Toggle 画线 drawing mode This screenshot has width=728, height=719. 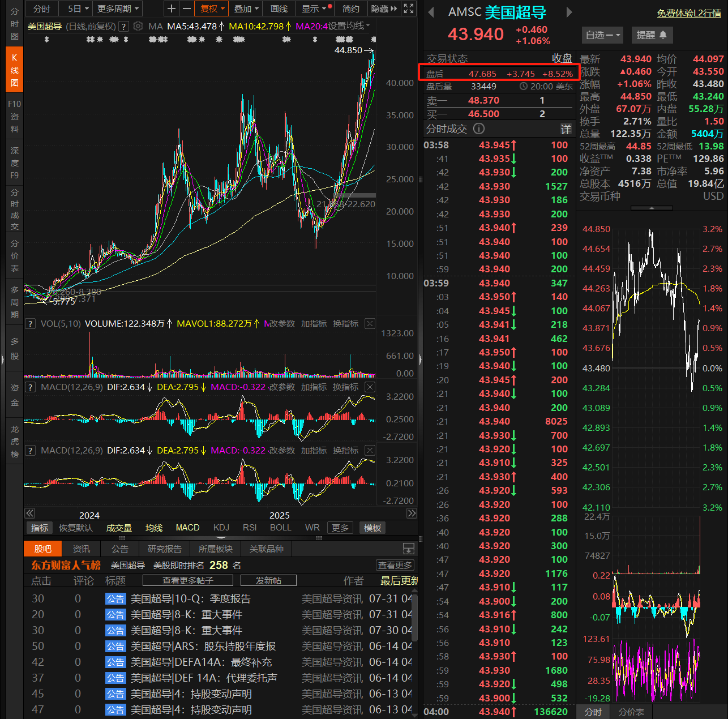(x=279, y=8)
